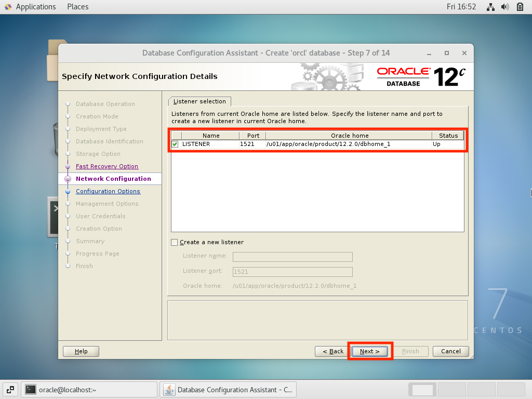Click the Database Configuration Assistant taskbar entry
The width and height of the screenshot is (532, 399).
click(x=229, y=390)
